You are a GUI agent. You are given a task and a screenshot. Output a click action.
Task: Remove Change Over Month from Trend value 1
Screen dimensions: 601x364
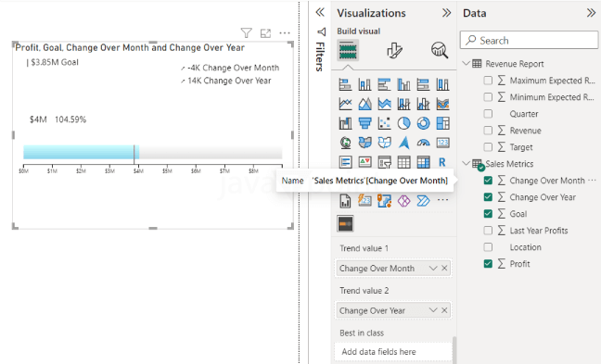pyautogui.click(x=444, y=269)
